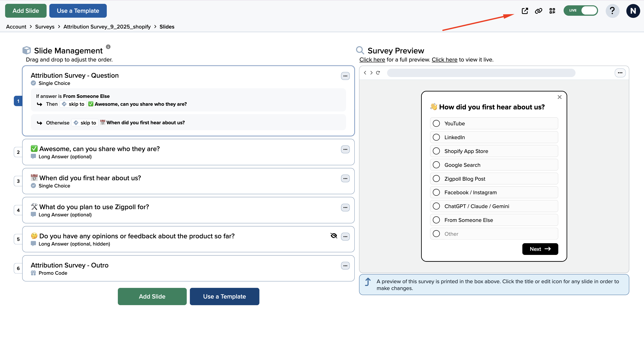Viewport: 644px width, 363px height.
Task: Toggle the LIVE survey switch
Action: [580, 10]
